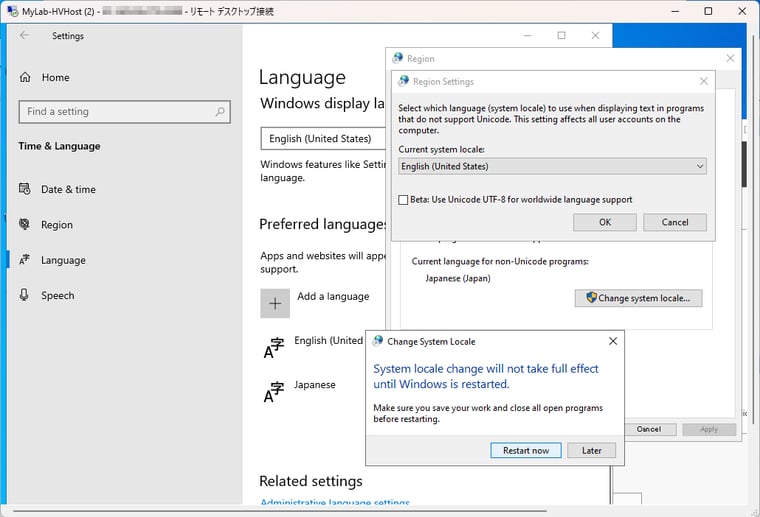This screenshot has height=517, width=760.
Task: Select Language in sidebar
Action: coord(52,260)
